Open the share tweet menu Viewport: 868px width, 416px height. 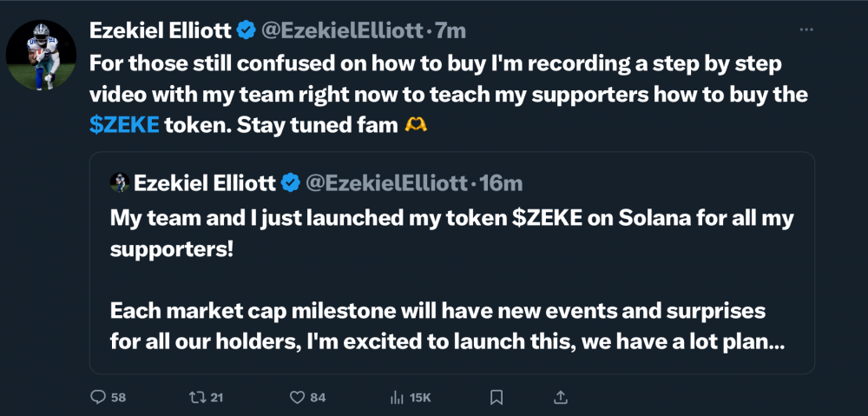coord(559,398)
